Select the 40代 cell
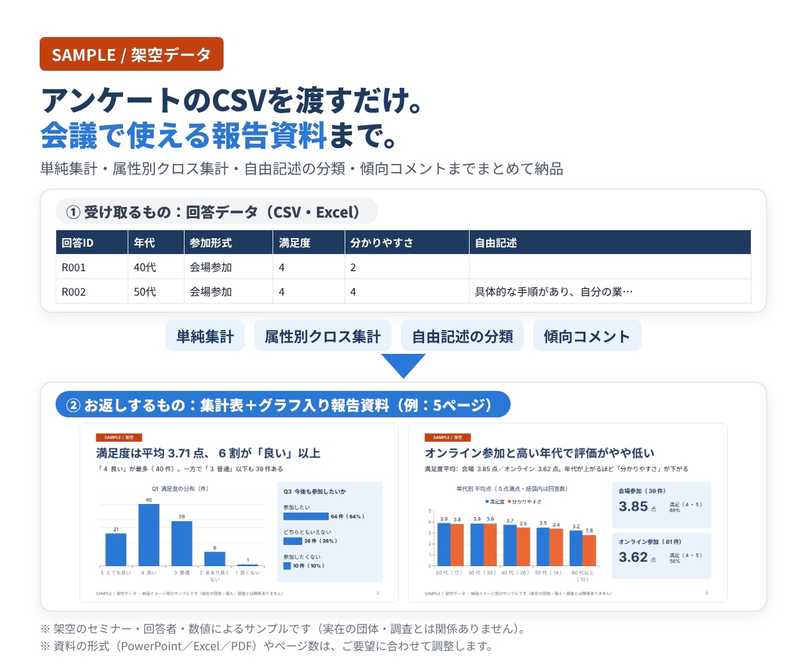 click(x=156, y=267)
